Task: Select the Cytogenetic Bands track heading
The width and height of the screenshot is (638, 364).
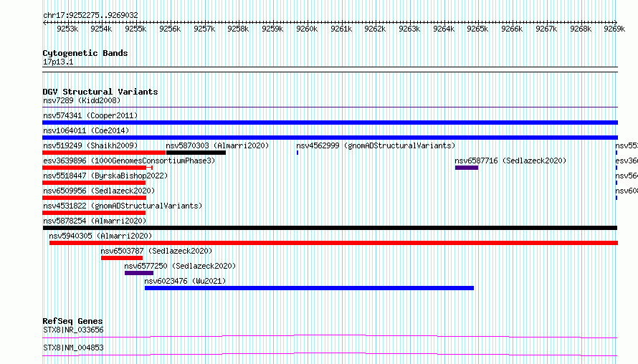Action: [x=85, y=53]
